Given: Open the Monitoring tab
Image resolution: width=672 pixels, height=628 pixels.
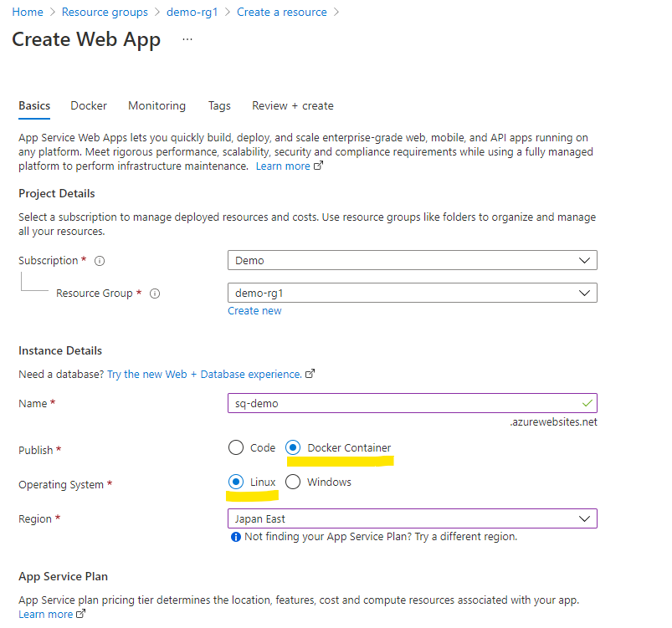Looking at the screenshot, I should [x=156, y=106].
